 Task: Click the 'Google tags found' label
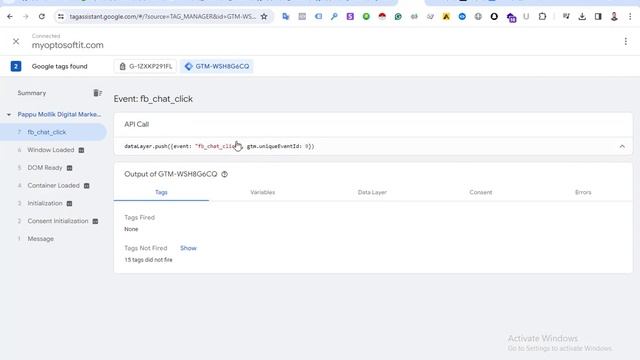[x=60, y=67]
